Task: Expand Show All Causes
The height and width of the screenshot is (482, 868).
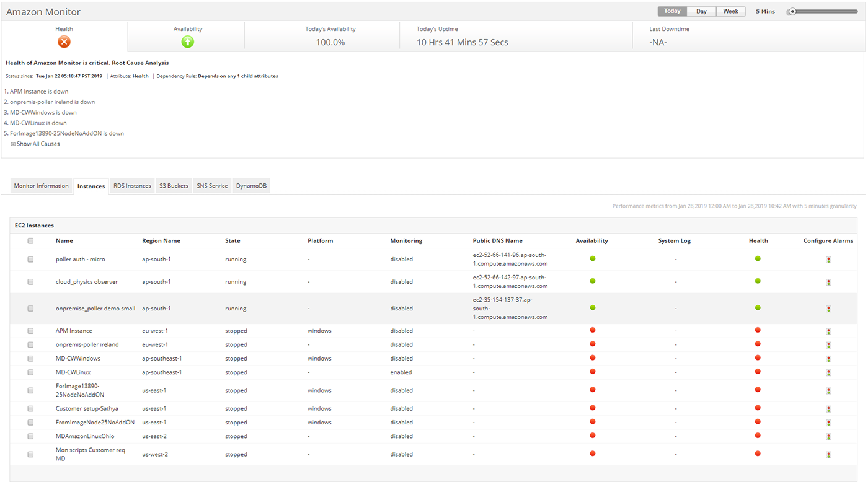Action: tap(35, 144)
